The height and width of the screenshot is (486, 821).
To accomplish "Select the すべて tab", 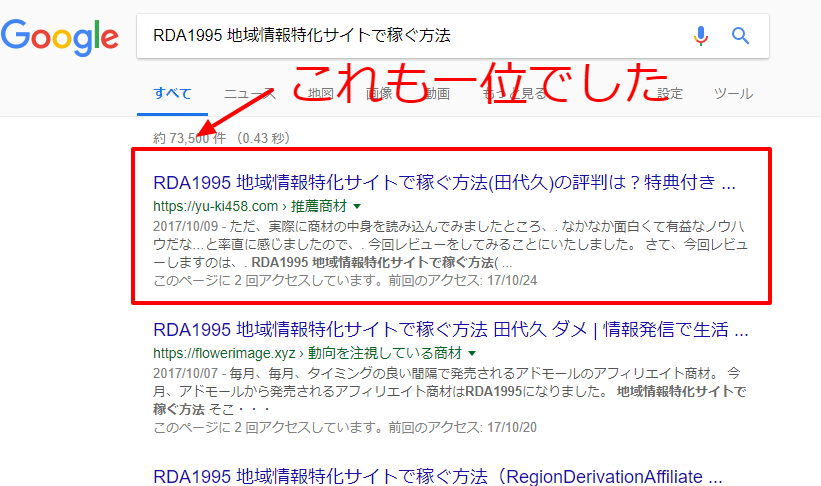I will coord(172,94).
